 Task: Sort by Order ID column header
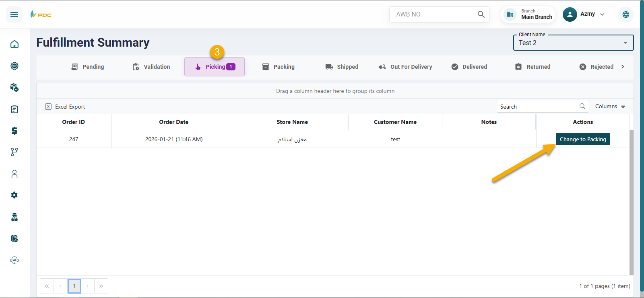pos(74,122)
